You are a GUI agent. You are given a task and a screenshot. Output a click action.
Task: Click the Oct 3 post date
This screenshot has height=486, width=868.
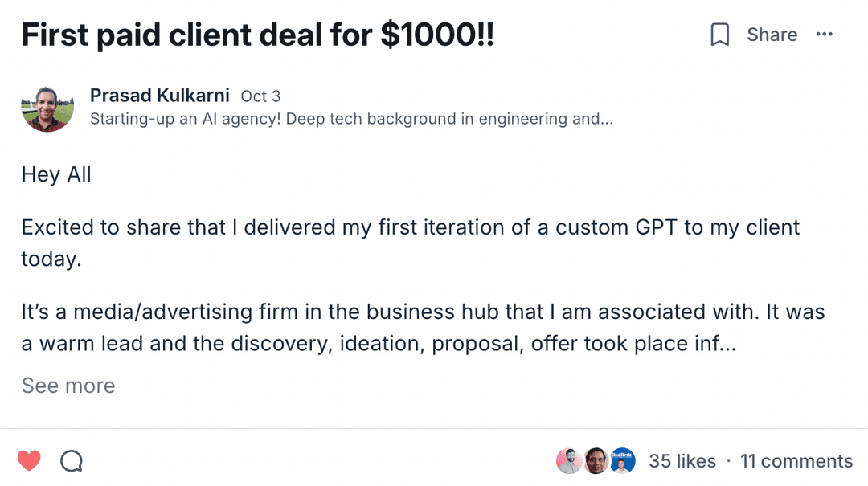tap(260, 96)
